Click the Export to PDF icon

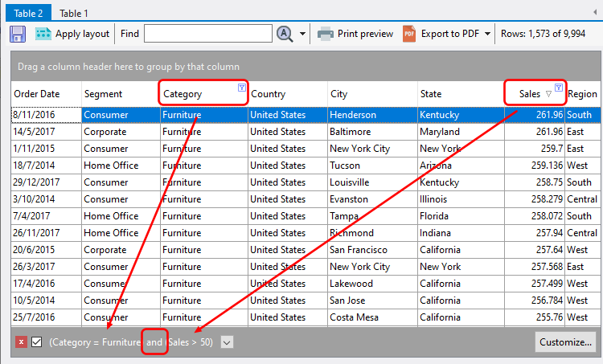[409, 34]
